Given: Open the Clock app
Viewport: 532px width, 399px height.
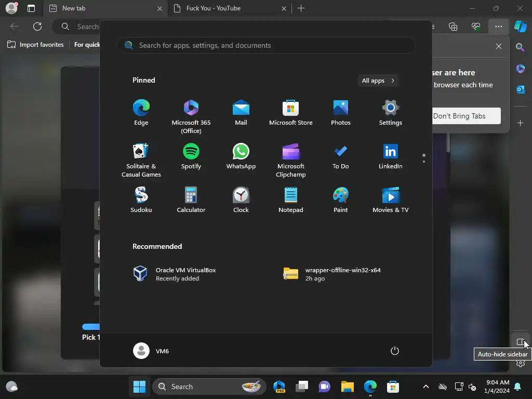Looking at the screenshot, I should pyautogui.click(x=241, y=200).
